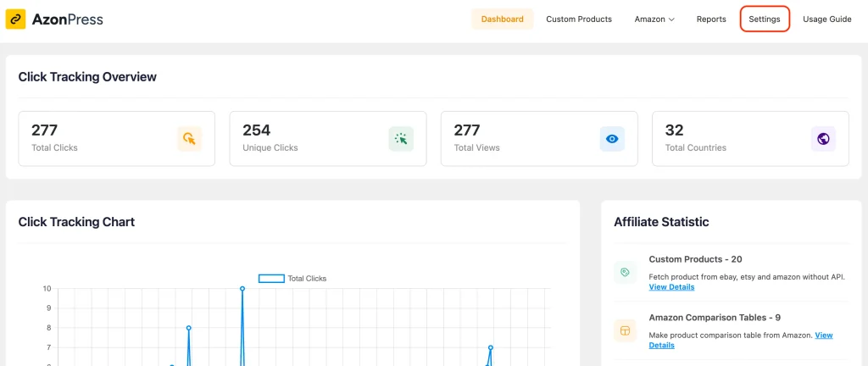
Task: Click the 277 Total Views card
Action: point(539,139)
